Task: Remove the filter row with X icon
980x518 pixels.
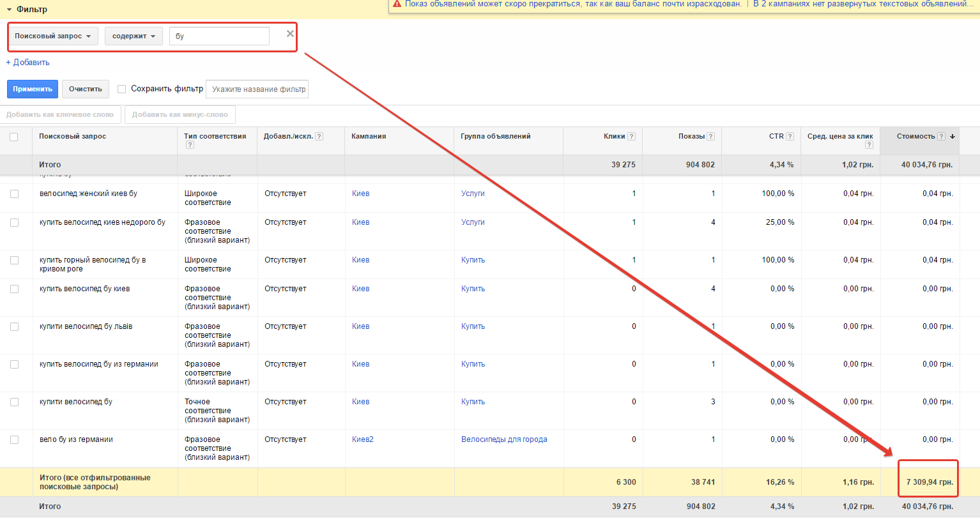Action: coord(290,33)
